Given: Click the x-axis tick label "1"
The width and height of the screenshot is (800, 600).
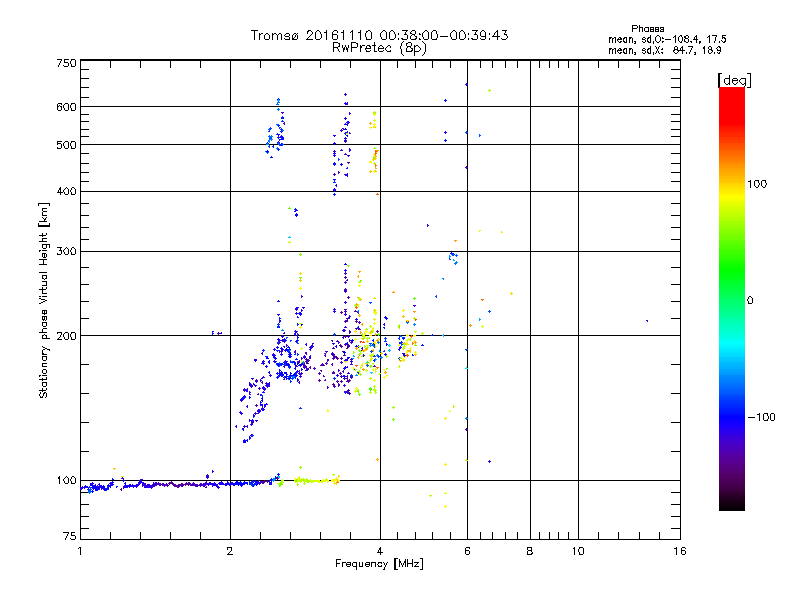Looking at the screenshot, I should coord(80,551).
